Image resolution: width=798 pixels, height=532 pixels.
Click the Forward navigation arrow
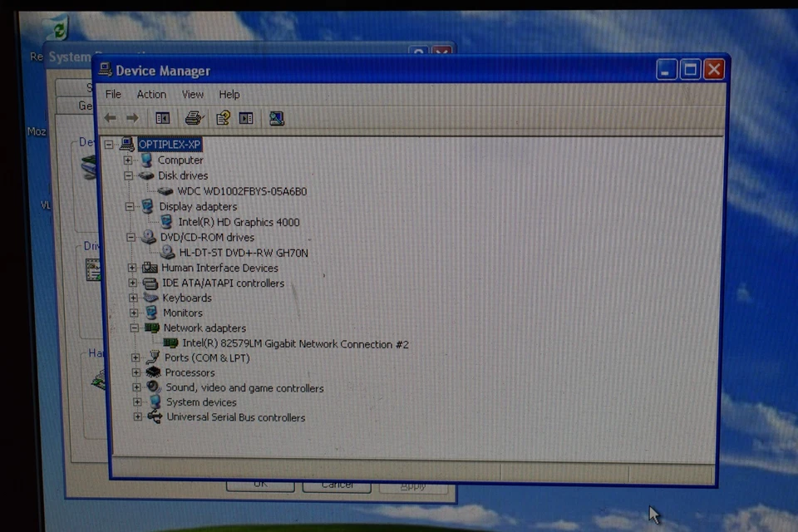click(131, 117)
